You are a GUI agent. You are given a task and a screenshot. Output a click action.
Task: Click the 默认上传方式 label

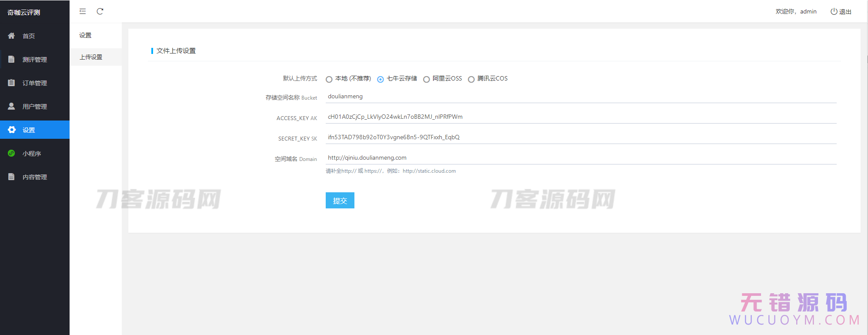[x=300, y=78]
